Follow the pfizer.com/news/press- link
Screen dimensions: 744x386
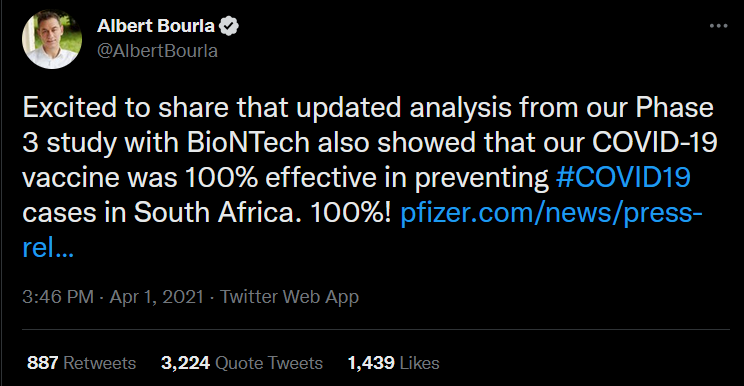[x=551, y=212]
